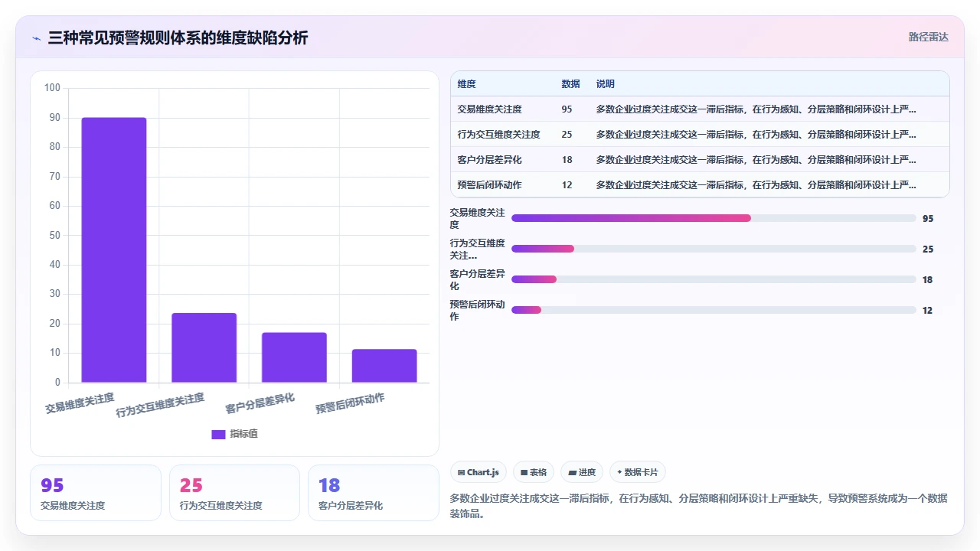Open the 25 行为交互维度关注度 stat card
The height and width of the screenshot is (551, 980).
[234, 493]
